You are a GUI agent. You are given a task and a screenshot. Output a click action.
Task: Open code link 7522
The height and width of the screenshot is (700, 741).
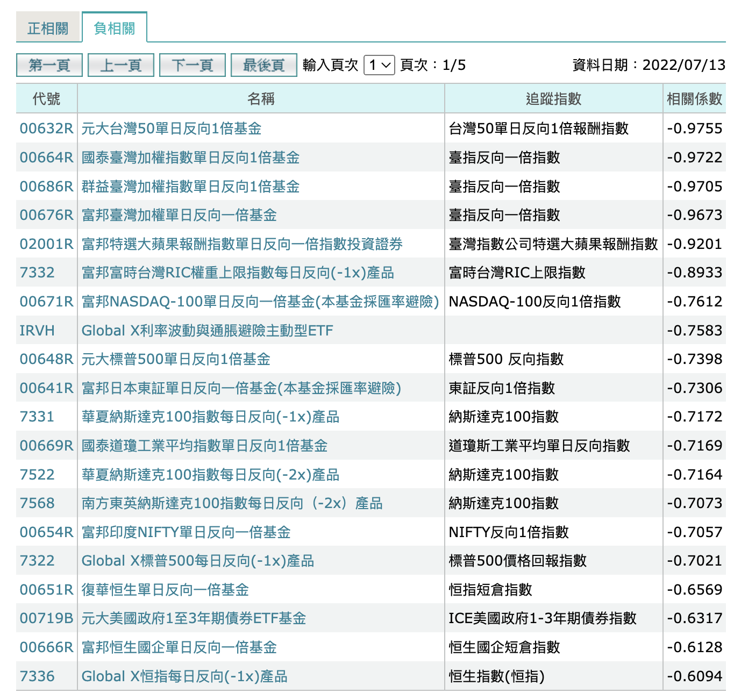[37, 475]
